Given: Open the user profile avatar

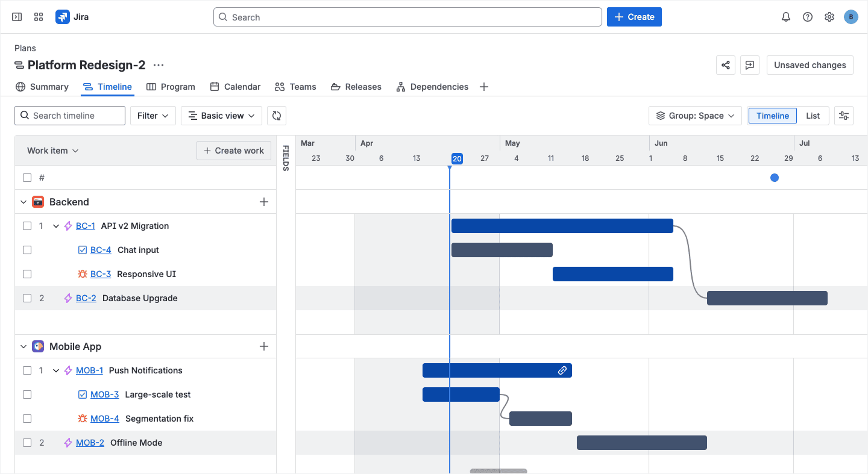Looking at the screenshot, I should coord(851,17).
